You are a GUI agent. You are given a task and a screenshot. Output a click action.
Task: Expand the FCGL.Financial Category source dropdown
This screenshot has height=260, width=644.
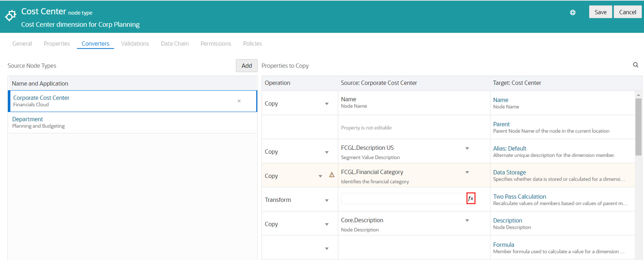(467, 172)
